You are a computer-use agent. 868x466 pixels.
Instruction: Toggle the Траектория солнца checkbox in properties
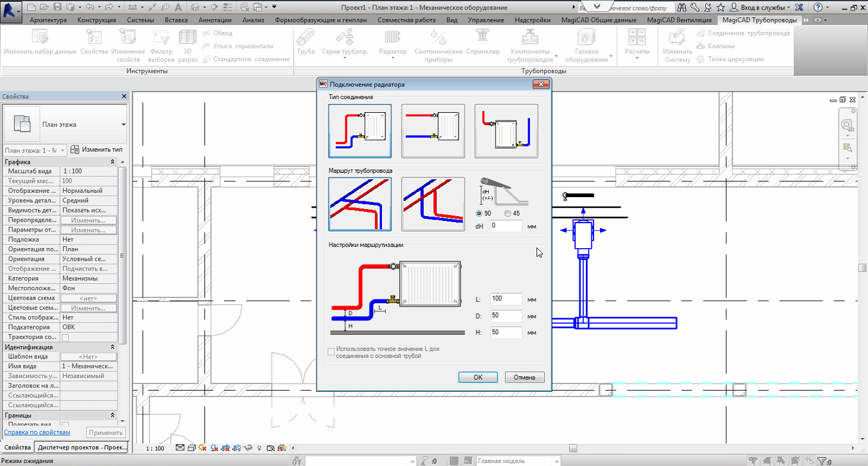tap(65, 337)
